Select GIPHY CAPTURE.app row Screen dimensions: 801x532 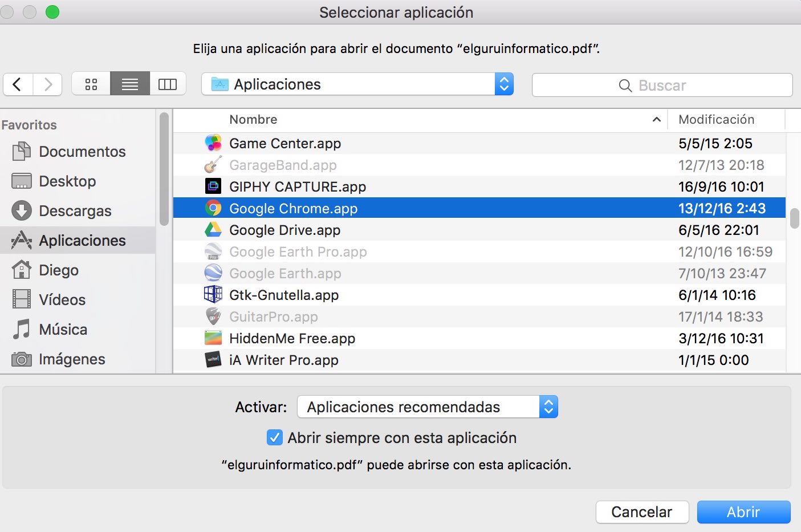click(x=479, y=186)
